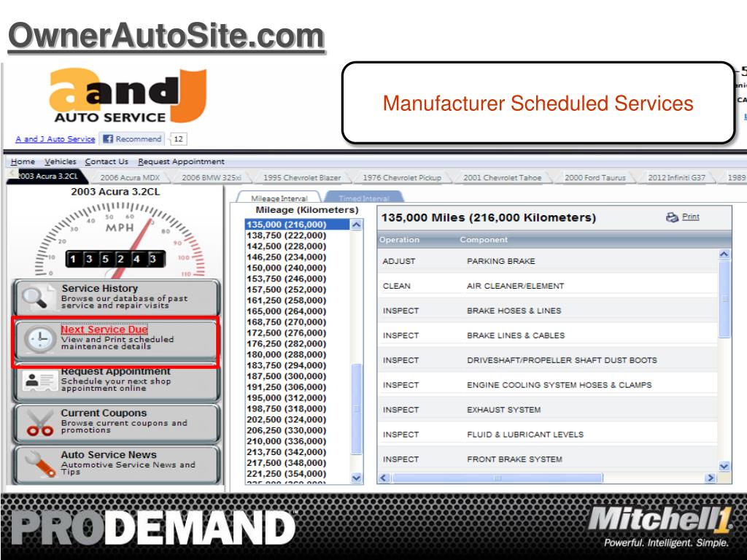This screenshot has height=560, width=747.
Task: Click the operations table scroll down arrow
Action: pos(724,466)
